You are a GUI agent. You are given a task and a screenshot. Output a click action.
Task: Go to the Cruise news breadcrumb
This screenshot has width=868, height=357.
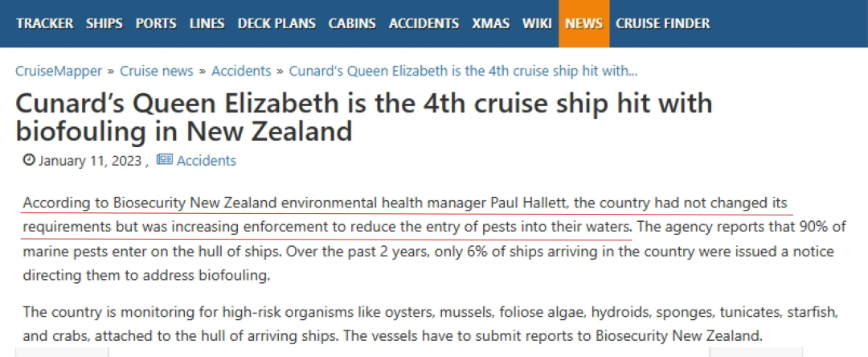pos(157,71)
